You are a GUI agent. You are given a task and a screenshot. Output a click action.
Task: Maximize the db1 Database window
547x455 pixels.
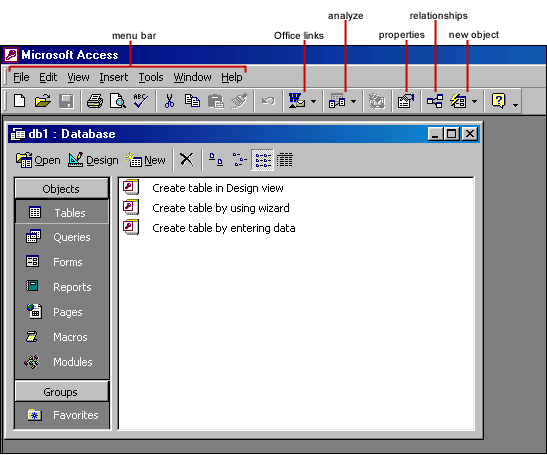451,134
